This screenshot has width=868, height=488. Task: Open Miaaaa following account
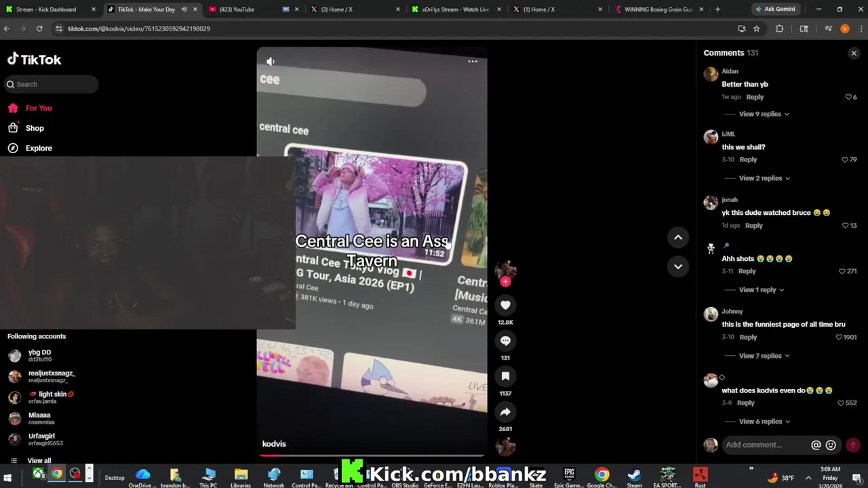[x=39, y=418]
